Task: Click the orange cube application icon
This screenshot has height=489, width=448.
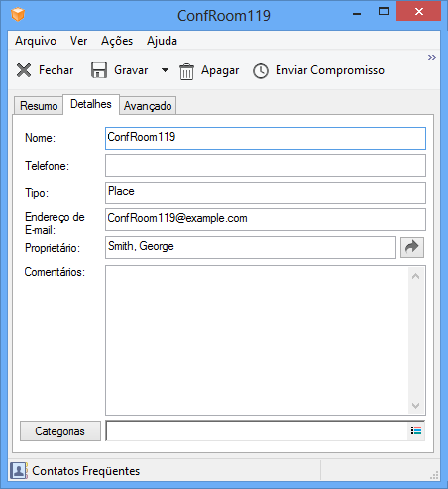Action: 18,15
